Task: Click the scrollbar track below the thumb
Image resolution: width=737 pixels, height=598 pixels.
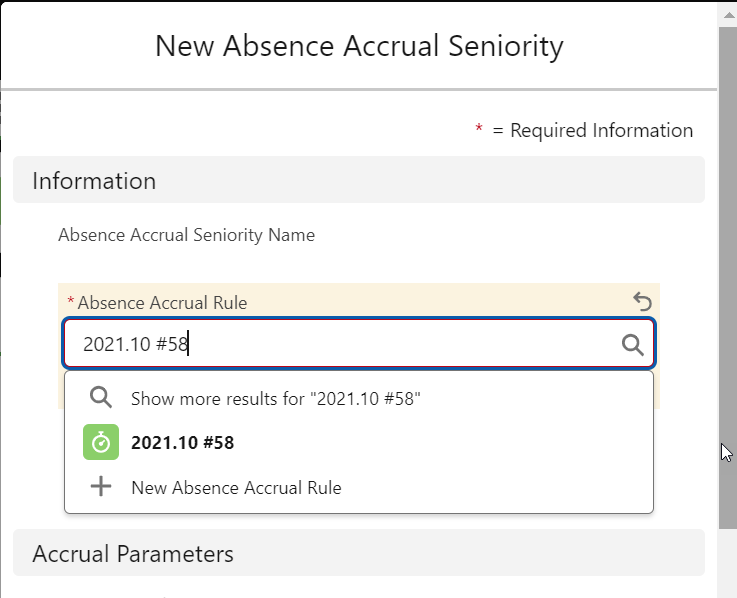Action: [727, 560]
